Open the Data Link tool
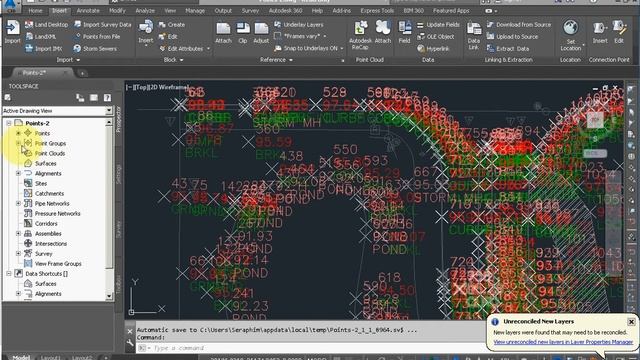 tap(473, 35)
